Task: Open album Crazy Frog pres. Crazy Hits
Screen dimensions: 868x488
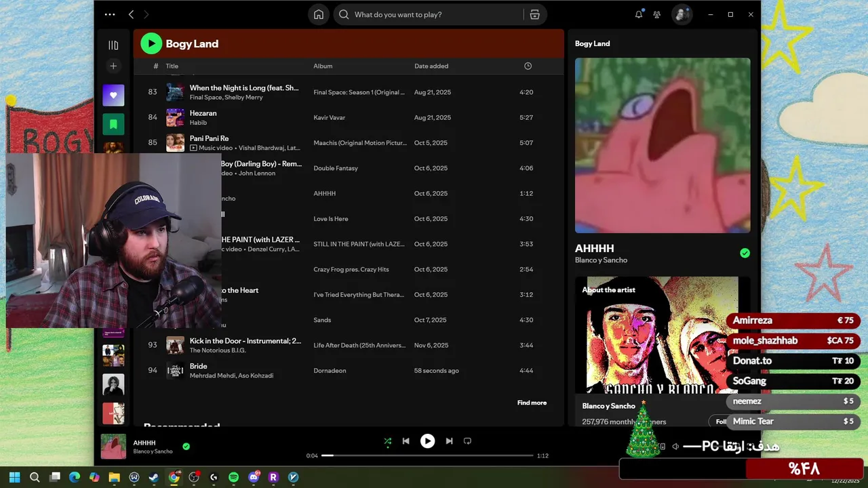Action: (351, 269)
